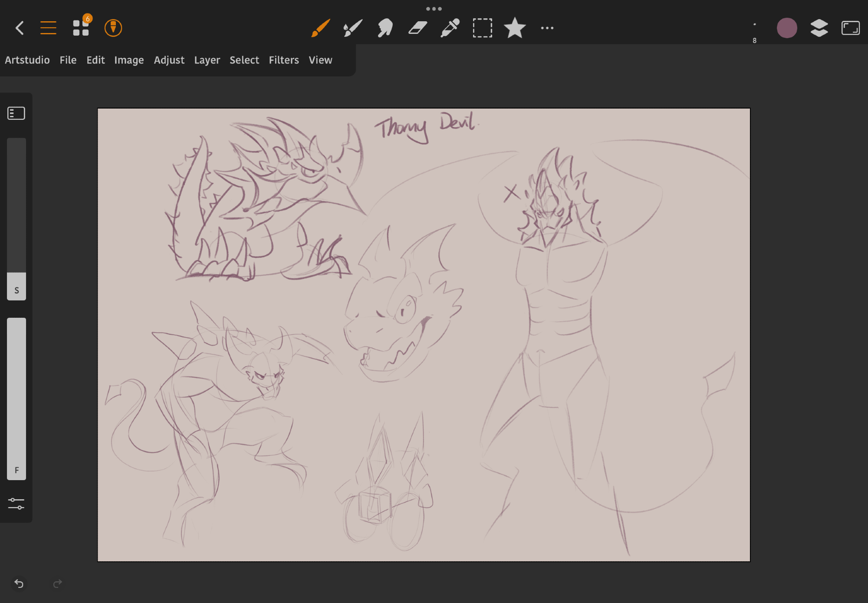Click the Undo arrow button
The image size is (868, 603).
(19, 583)
